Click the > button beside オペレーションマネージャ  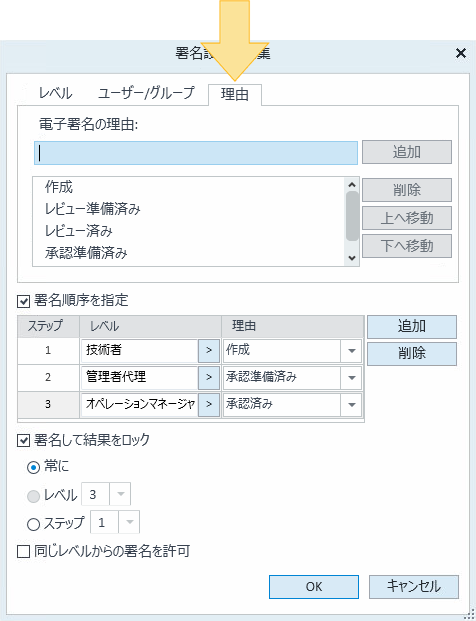tap(209, 404)
